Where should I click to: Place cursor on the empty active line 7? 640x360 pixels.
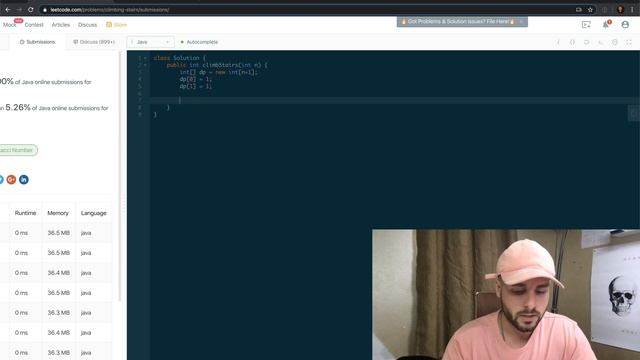(x=395, y=100)
